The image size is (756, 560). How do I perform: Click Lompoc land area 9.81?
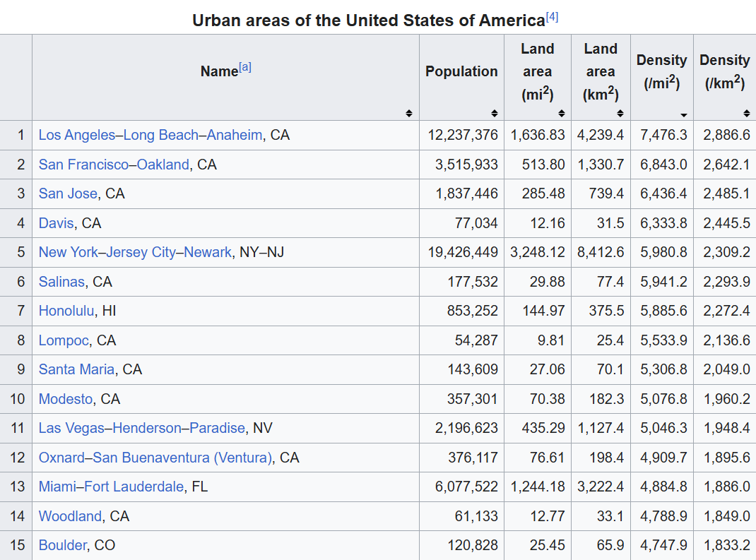pos(551,340)
